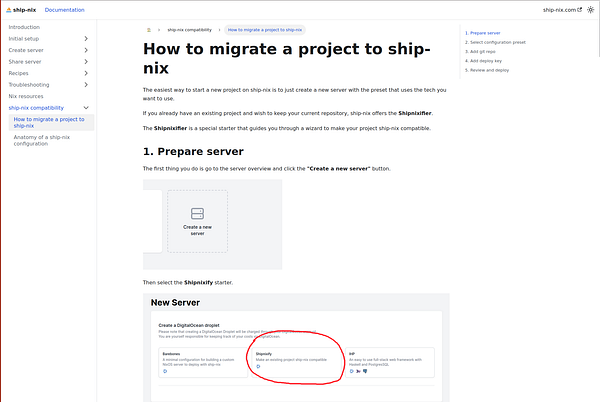Image resolution: width=600 pixels, height=402 pixels.
Task: Jump to '4. Add deploy key' section
Action: click(483, 61)
